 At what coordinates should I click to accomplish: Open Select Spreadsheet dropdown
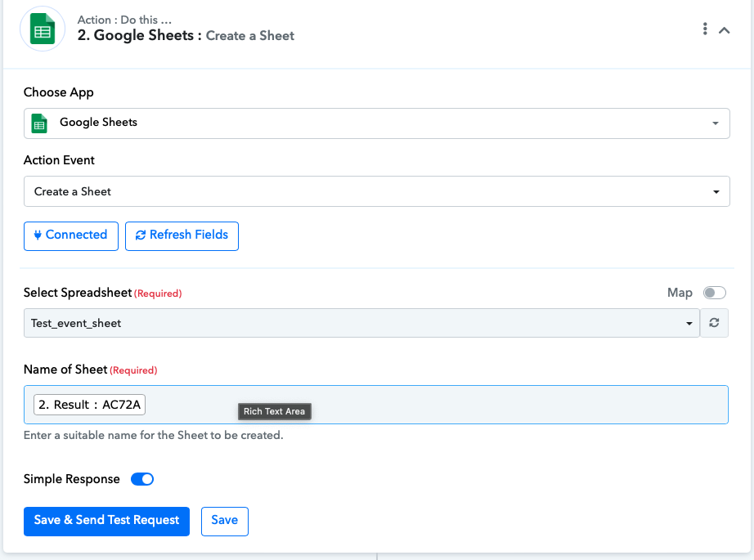click(x=361, y=323)
